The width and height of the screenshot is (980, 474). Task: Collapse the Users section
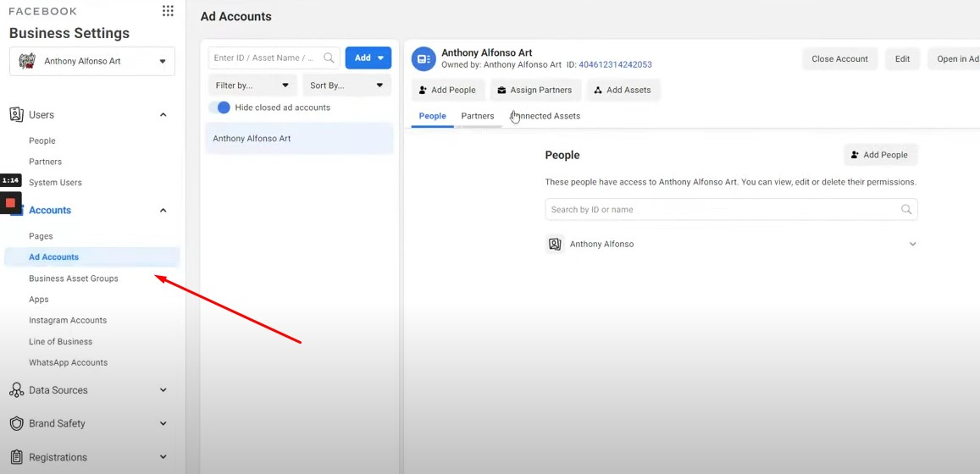click(x=163, y=115)
